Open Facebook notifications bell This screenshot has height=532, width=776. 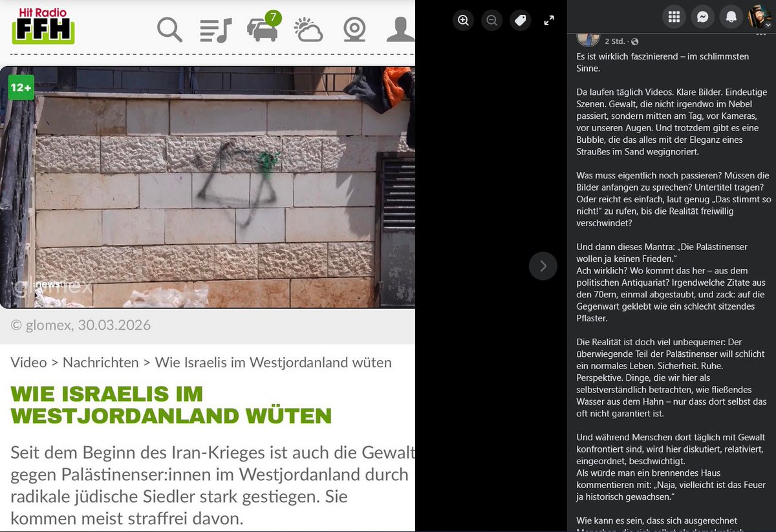point(731,17)
